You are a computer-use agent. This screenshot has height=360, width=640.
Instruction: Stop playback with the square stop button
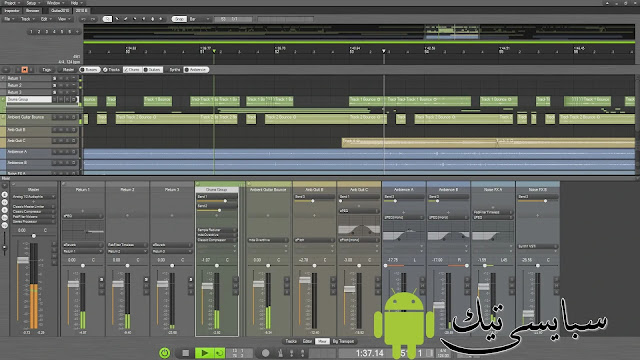(x=185, y=353)
